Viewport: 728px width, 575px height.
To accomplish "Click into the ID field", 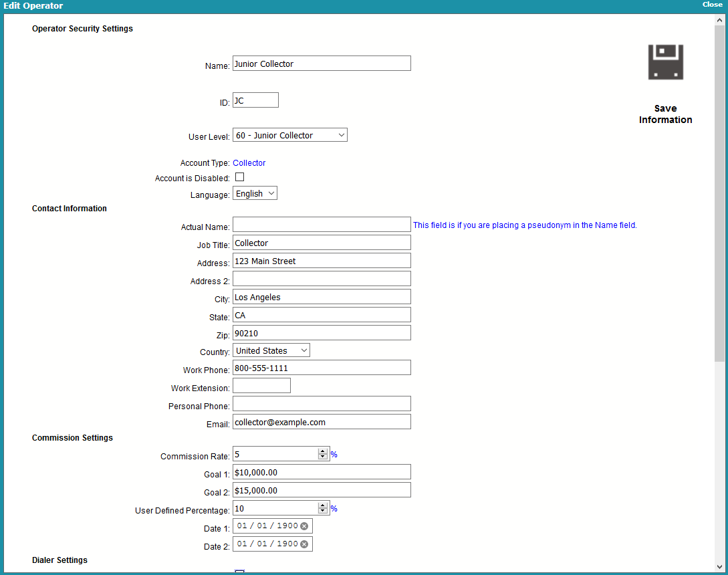I will 255,100.
